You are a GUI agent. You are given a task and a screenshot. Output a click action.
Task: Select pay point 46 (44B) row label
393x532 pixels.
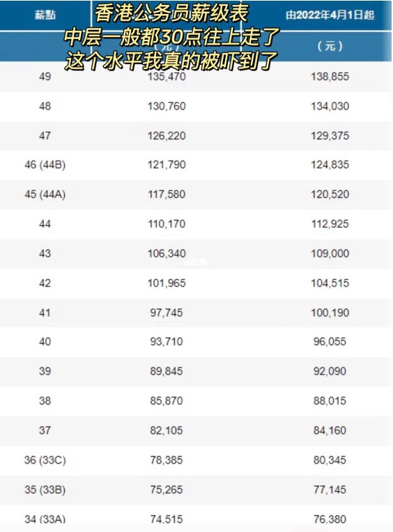[x=45, y=165]
